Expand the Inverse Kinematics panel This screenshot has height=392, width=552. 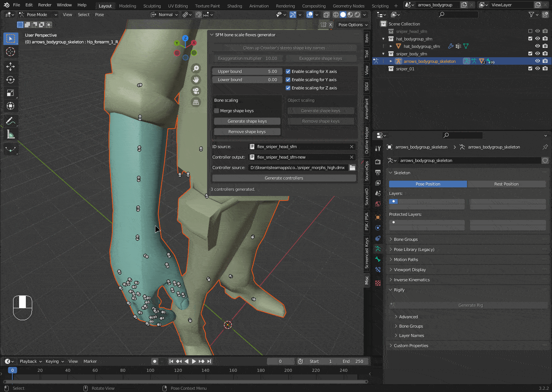[x=412, y=280]
